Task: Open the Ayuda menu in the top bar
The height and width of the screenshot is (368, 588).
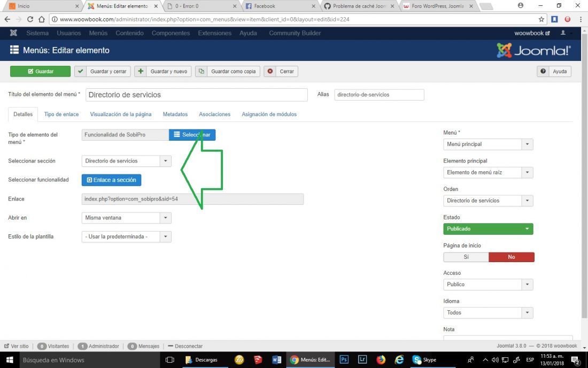Action: [248, 33]
